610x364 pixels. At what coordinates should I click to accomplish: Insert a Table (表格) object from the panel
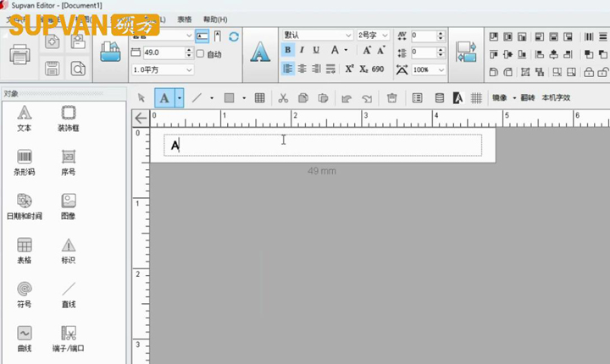click(x=25, y=250)
